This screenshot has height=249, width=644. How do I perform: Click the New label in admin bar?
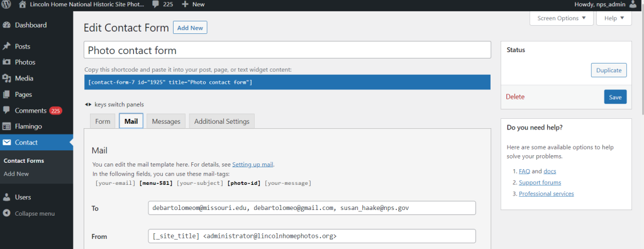pos(198,4)
